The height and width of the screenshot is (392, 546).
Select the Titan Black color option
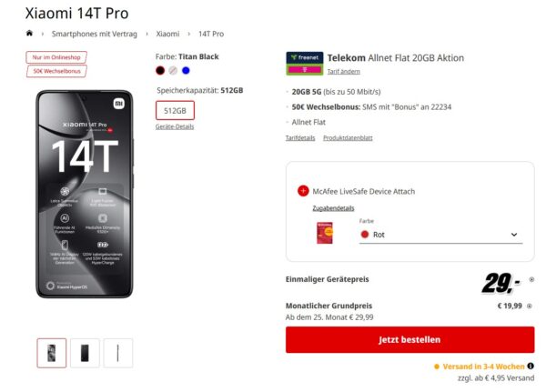(160, 70)
